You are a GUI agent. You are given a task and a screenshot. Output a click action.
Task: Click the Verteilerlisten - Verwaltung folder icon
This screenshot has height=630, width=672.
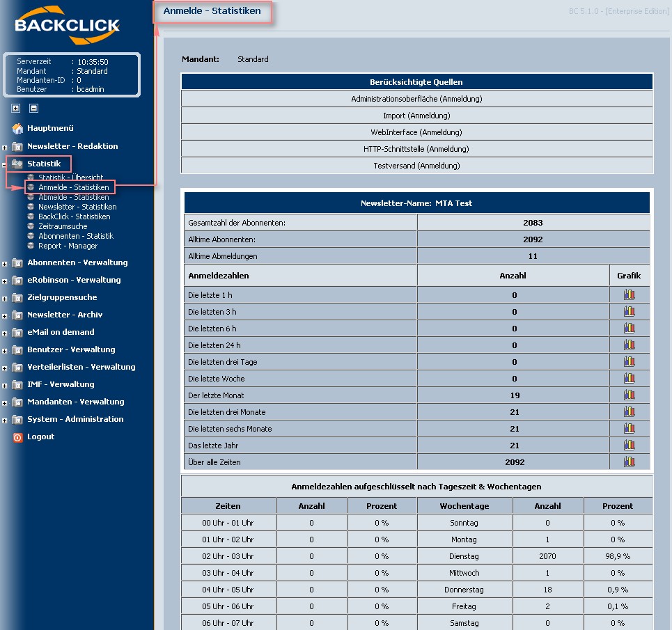[17, 367]
